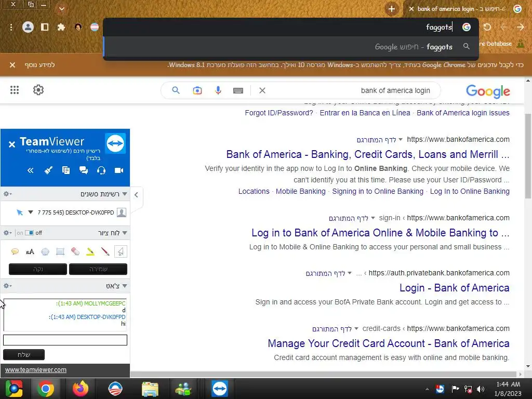Click Google search by image camera icon
The height and width of the screenshot is (399, 532).
point(197,90)
